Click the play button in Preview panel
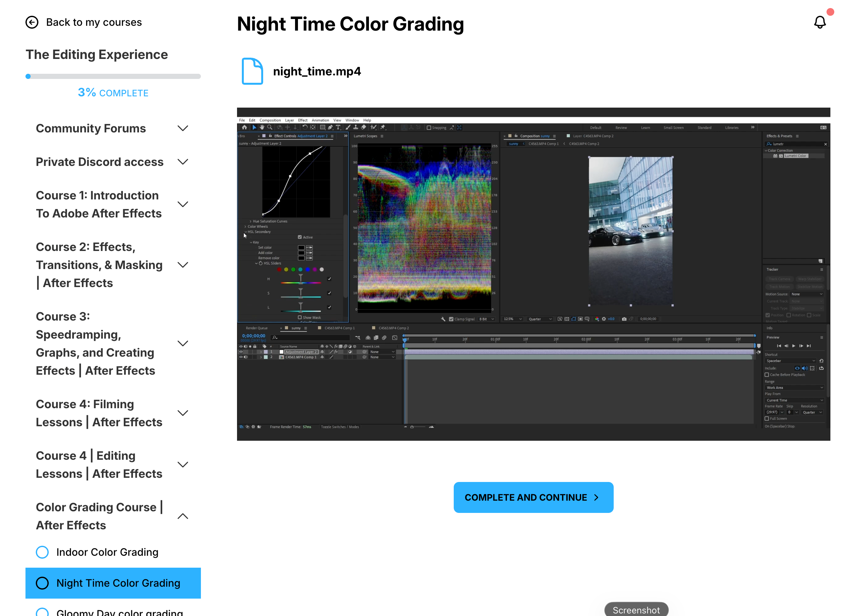This screenshot has height=616, width=852. pyautogui.click(x=793, y=346)
